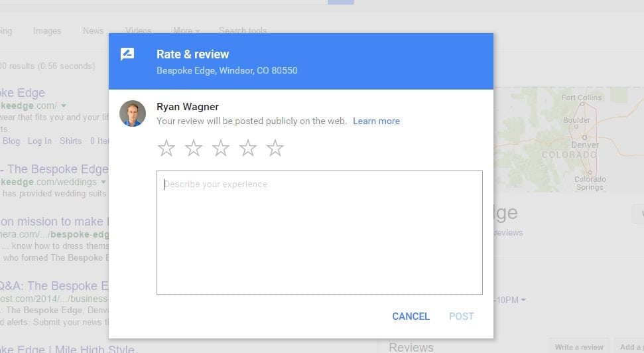This screenshot has width=644, height=353.
Task: Click the reviews count link in side panel
Action: (509, 233)
